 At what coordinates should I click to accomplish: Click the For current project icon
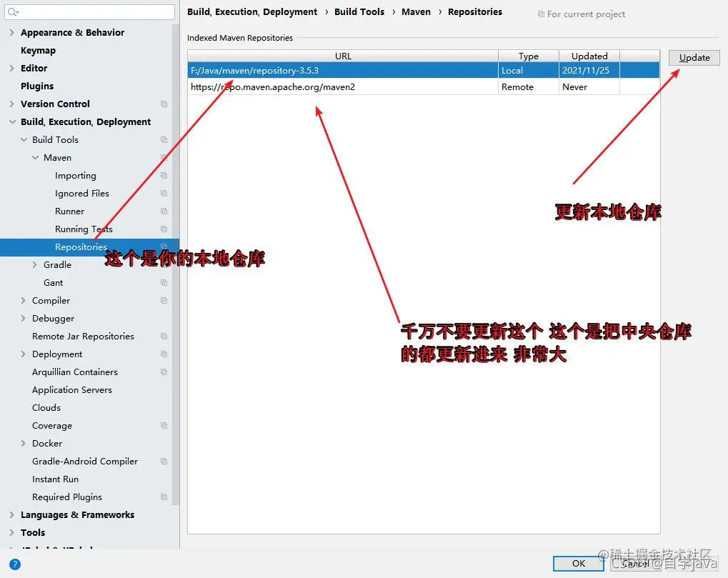coord(541,14)
